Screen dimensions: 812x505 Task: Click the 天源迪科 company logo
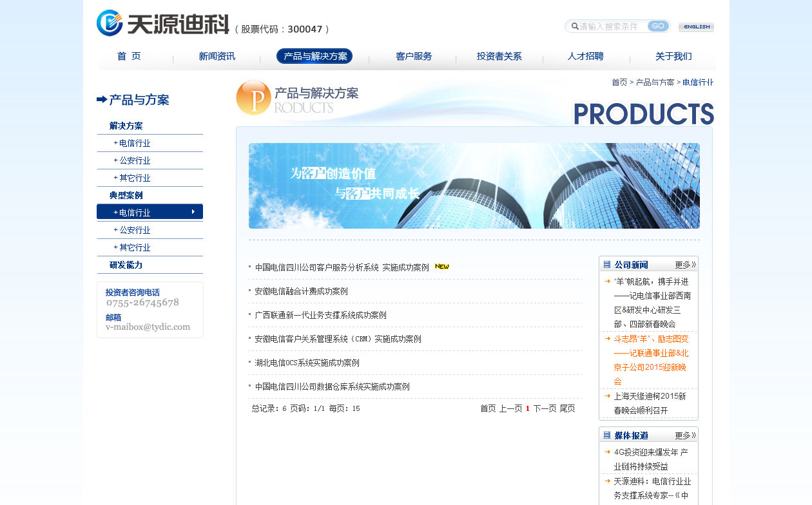163,23
